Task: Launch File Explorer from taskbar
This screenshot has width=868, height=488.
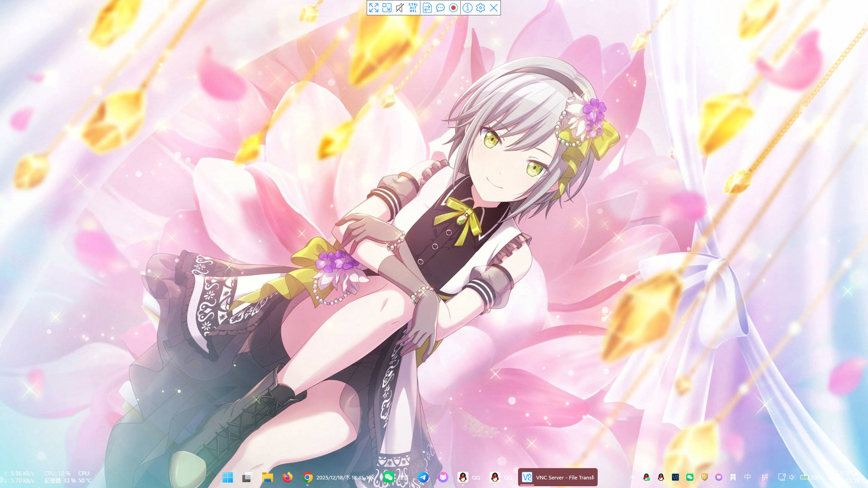Action: tap(267, 478)
